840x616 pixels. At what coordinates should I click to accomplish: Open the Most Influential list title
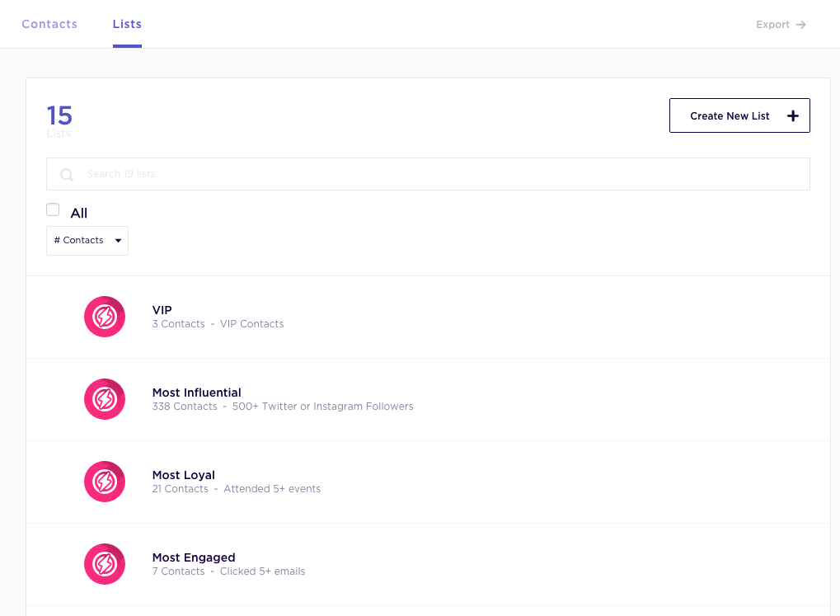point(196,393)
